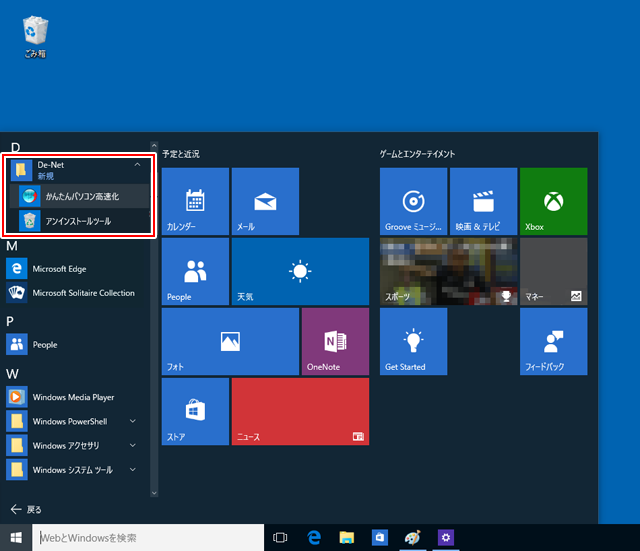Collapse the De-Net folder chevron
640x551 pixels.
[x=138, y=164]
